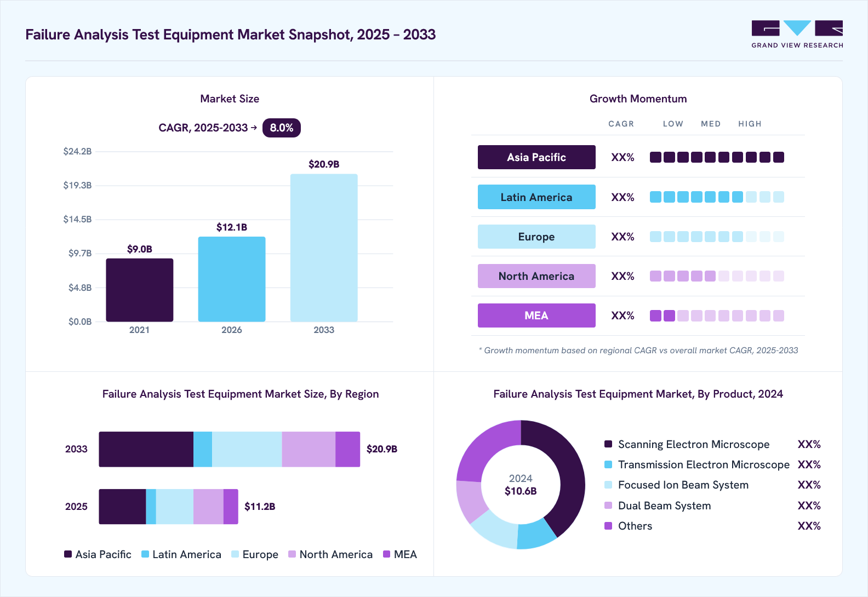868x597 pixels.
Task: Click the $20.9B label above 2033 bar
Action: tap(324, 164)
